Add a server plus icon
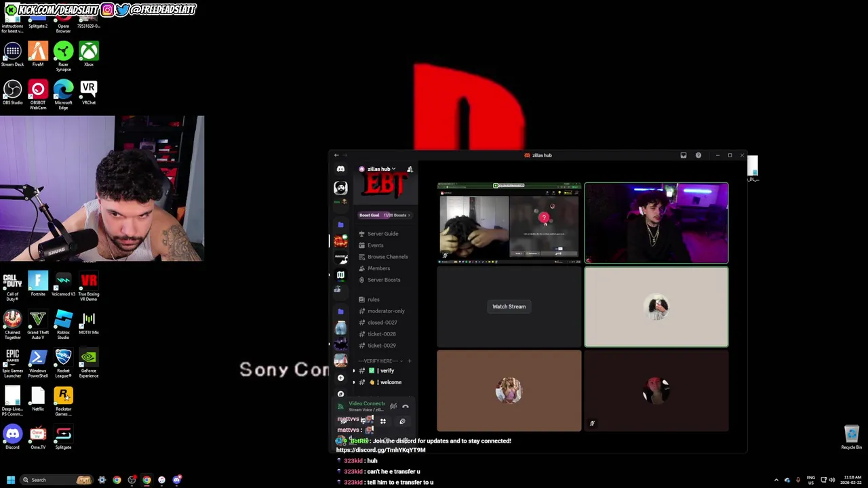 point(340,378)
